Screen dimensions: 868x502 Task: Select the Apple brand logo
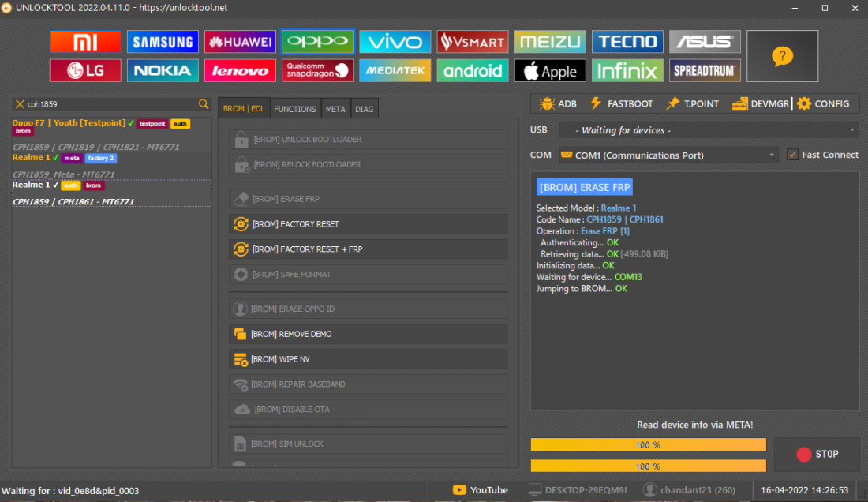point(550,71)
